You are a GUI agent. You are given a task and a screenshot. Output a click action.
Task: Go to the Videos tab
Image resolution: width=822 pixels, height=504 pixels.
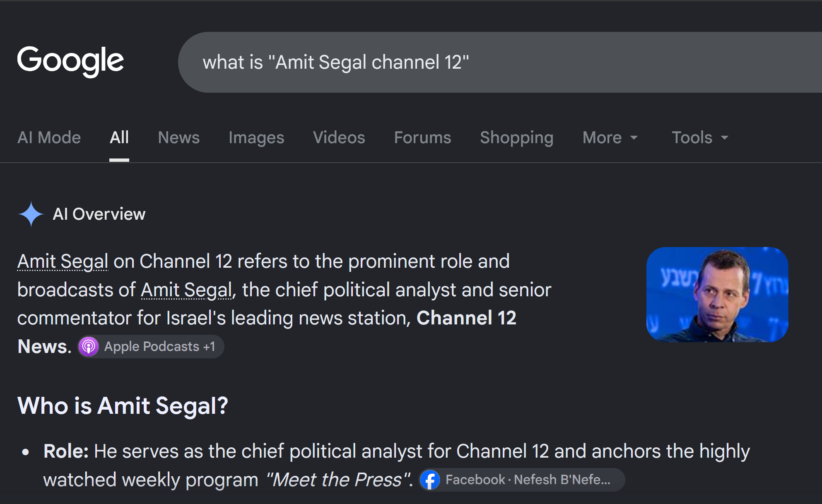339,137
